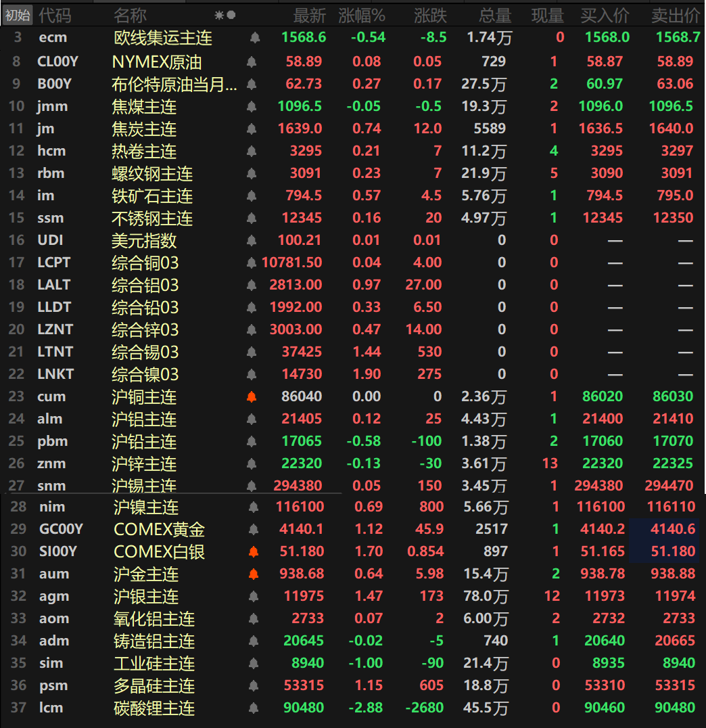Enable the alert bell for 碳酸锂主连

254,708
